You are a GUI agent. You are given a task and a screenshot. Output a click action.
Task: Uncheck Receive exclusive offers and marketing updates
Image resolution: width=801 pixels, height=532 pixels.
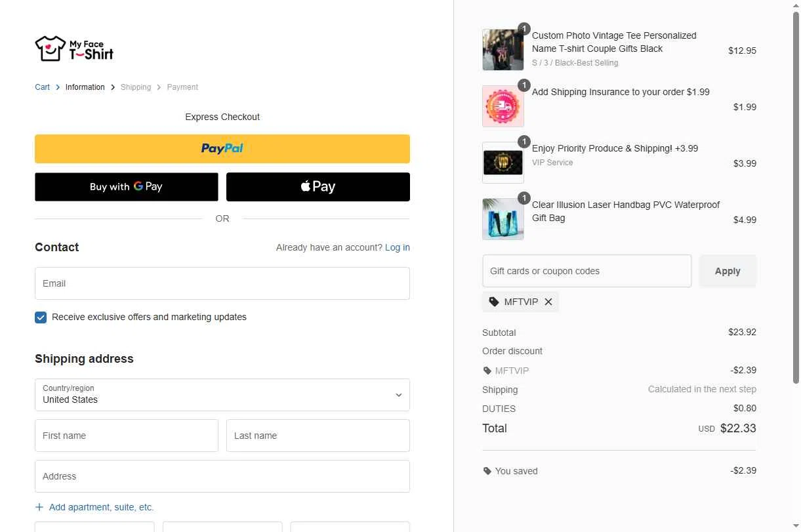(x=41, y=317)
